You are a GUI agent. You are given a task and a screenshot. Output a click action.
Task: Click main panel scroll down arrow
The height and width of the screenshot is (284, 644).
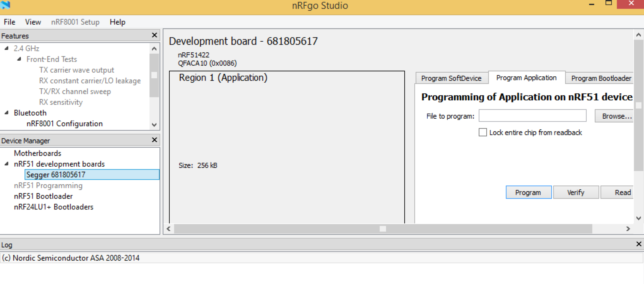click(638, 218)
